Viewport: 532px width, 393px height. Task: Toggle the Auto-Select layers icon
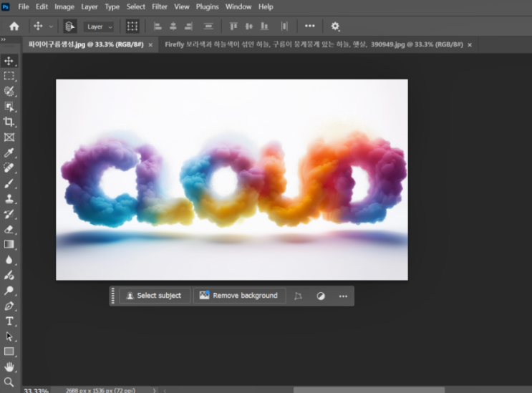tap(70, 26)
